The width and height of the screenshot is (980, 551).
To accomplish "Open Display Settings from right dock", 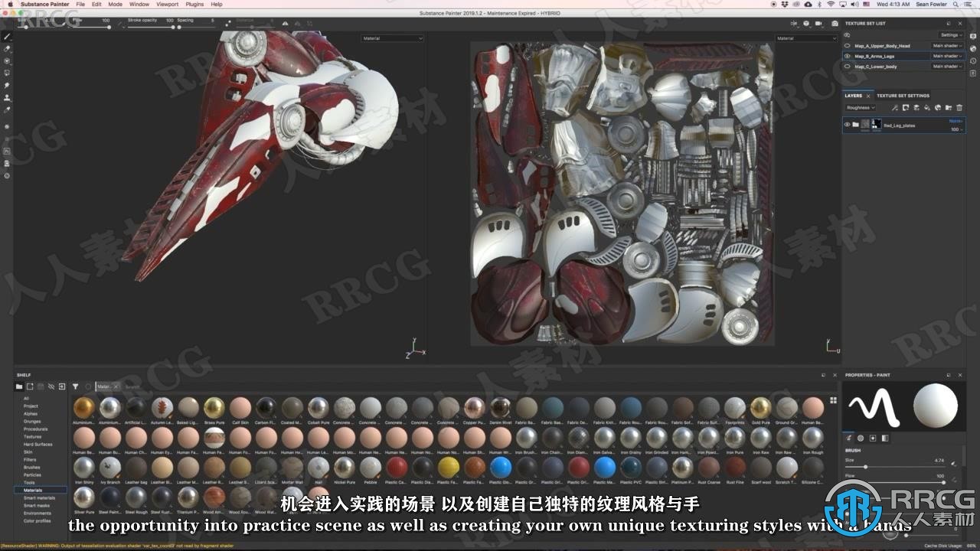I will point(972,36).
